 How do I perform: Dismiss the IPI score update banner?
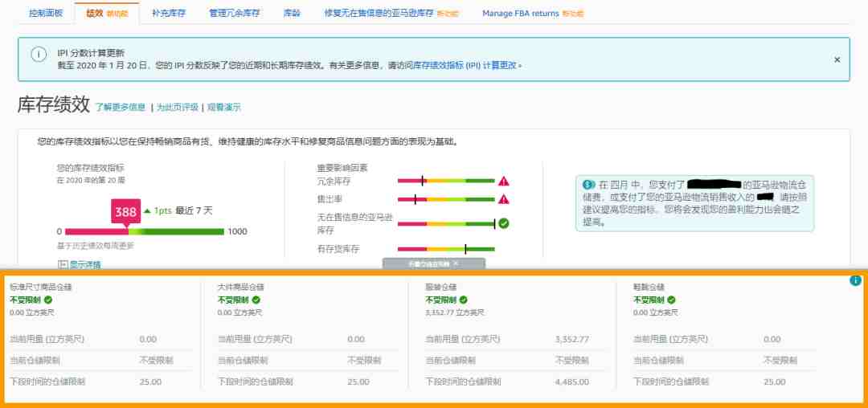(837, 59)
